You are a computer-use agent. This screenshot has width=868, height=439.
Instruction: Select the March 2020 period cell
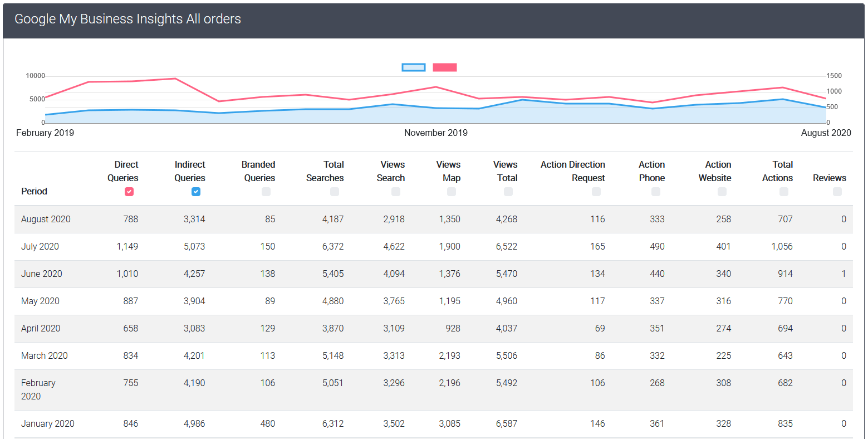(45, 355)
